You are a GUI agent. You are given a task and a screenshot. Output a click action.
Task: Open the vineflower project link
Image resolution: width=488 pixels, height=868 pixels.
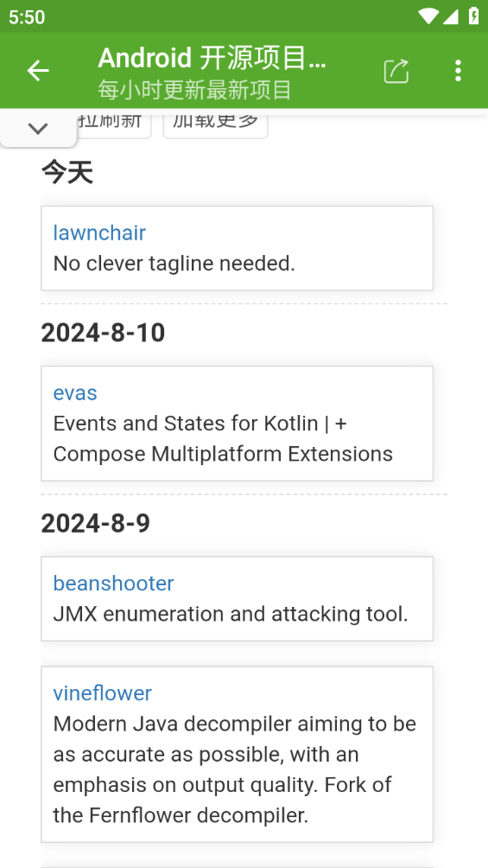(x=103, y=693)
